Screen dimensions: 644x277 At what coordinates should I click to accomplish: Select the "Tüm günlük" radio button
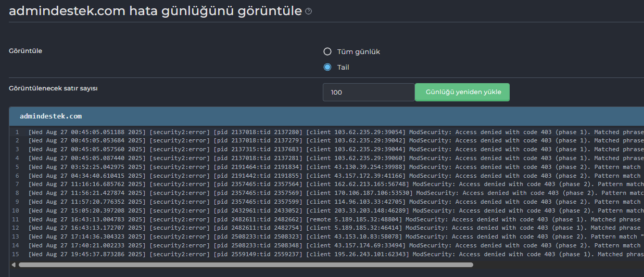(327, 51)
